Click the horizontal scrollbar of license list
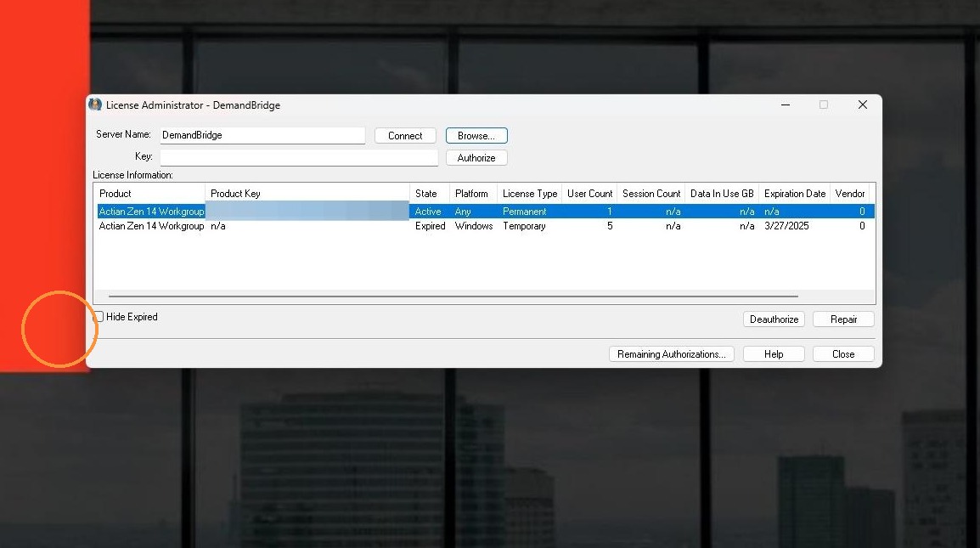Image resolution: width=980 pixels, height=548 pixels. coord(453,296)
